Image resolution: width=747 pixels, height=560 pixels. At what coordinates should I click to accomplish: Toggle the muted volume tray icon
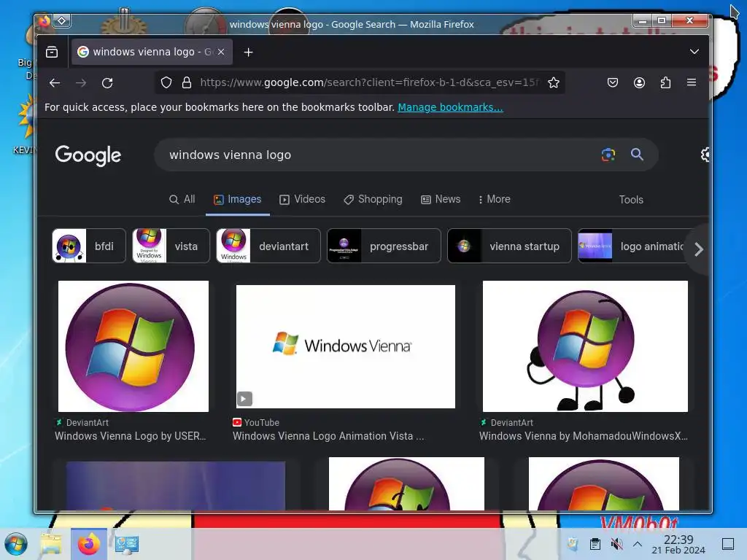tap(616, 544)
